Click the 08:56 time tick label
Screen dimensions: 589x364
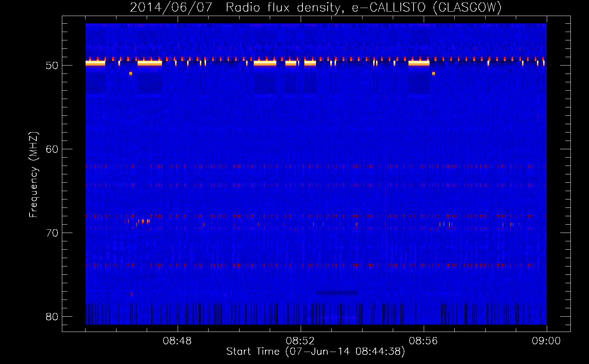423,341
